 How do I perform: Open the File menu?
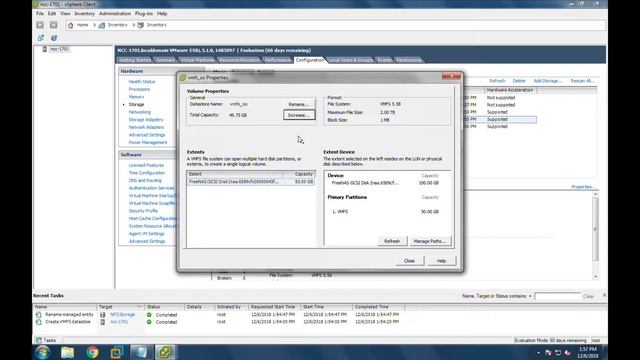[x=40, y=13]
